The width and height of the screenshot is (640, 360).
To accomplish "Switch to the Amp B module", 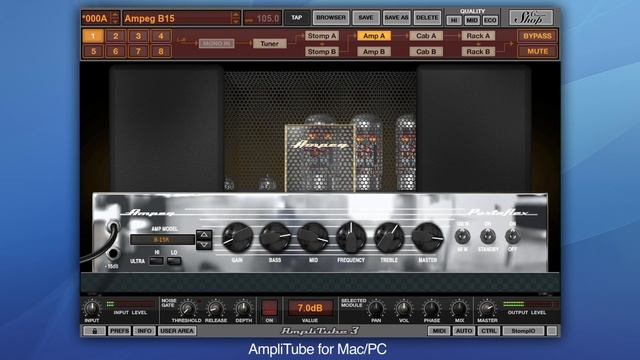I will [x=374, y=52].
